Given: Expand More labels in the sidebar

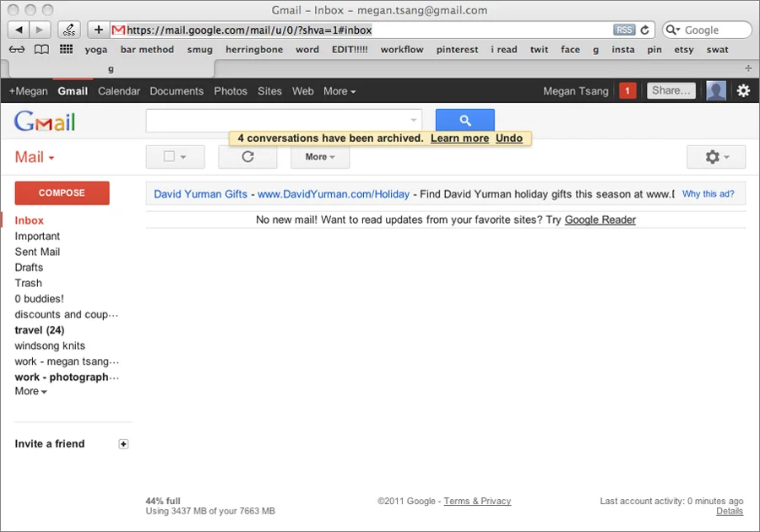Looking at the screenshot, I should coord(30,391).
